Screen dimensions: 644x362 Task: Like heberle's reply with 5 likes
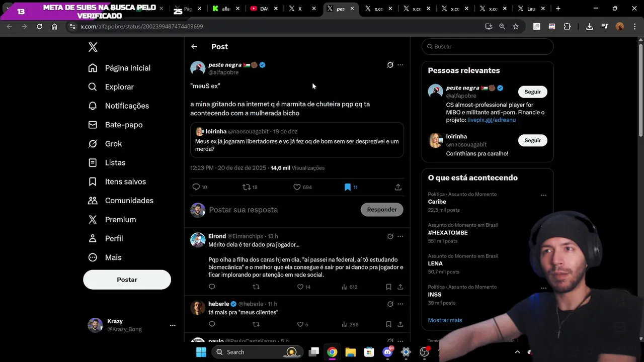click(x=302, y=324)
